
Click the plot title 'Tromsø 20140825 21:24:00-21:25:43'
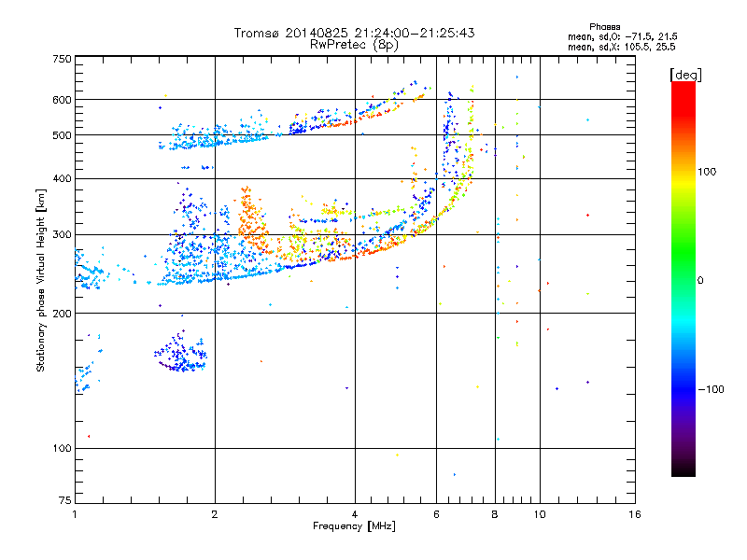click(x=354, y=33)
